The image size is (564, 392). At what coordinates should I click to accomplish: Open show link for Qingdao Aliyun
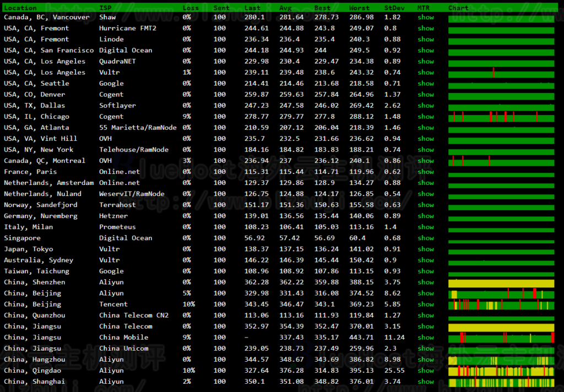(x=426, y=371)
